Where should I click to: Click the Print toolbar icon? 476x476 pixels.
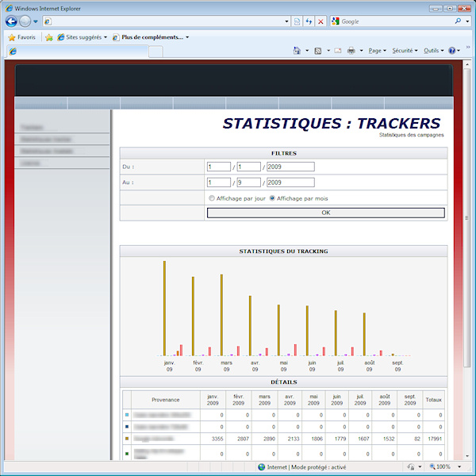[351, 51]
